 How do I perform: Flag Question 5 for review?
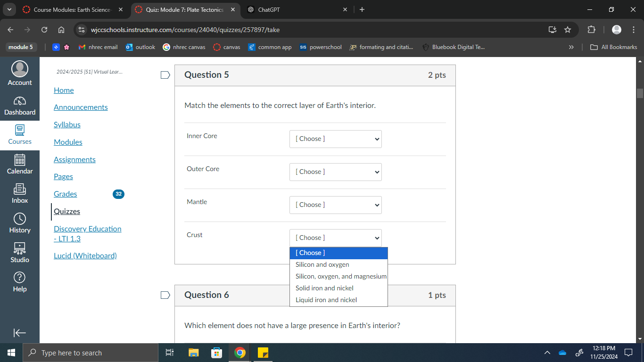point(165,75)
